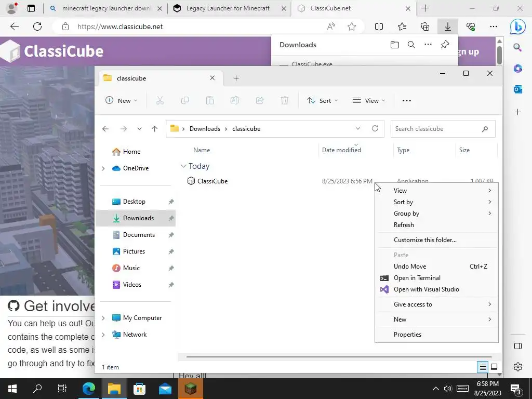The width and height of the screenshot is (532, 399).
Task: Go up one folder level in Explorer
Action: [154, 129]
